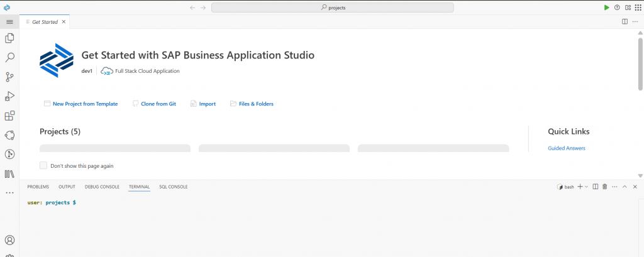Click the SAP Business Application Studio top-left logo
The height and width of the screenshot is (257, 644).
click(6, 8)
